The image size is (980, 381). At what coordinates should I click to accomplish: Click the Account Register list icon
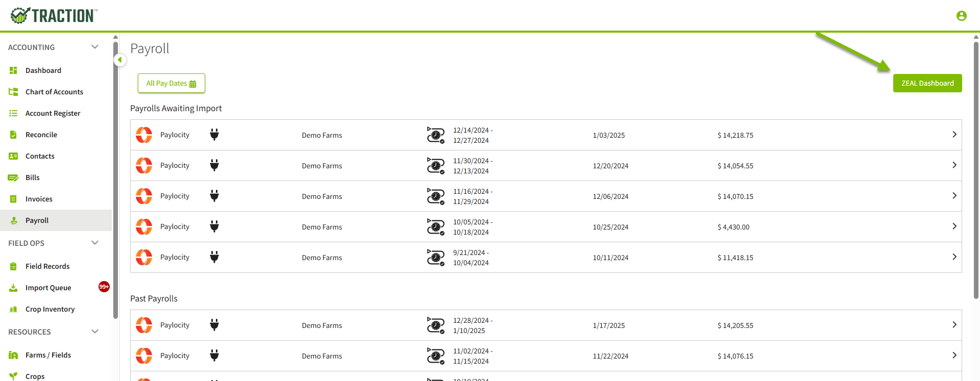[x=13, y=113]
